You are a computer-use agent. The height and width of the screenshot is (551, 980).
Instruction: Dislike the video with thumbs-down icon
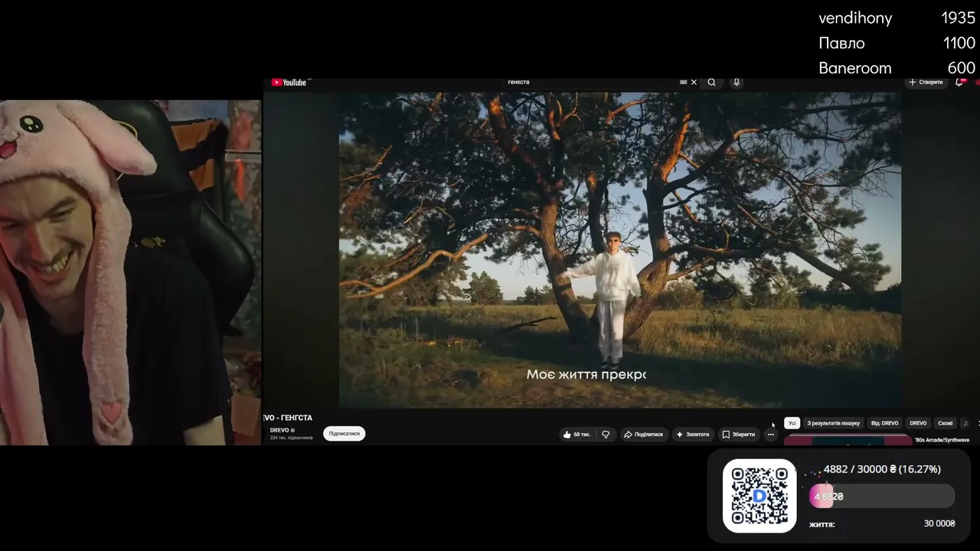(x=606, y=435)
